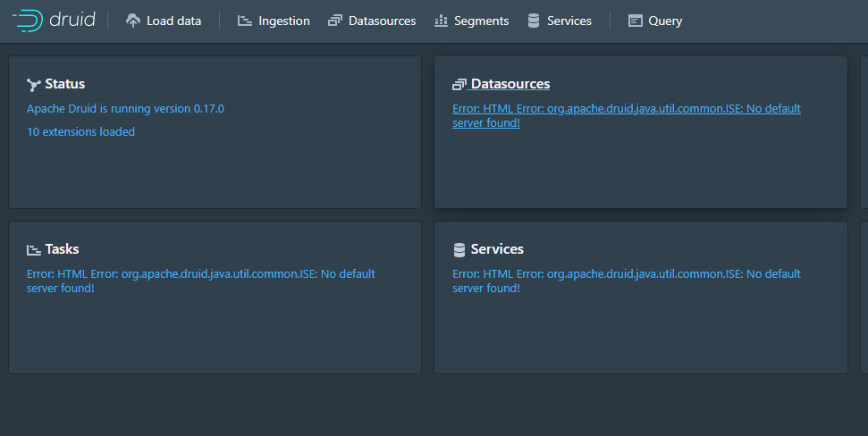The image size is (868, 436).
Task: Open the Query view
Action: tap(665, 21)
